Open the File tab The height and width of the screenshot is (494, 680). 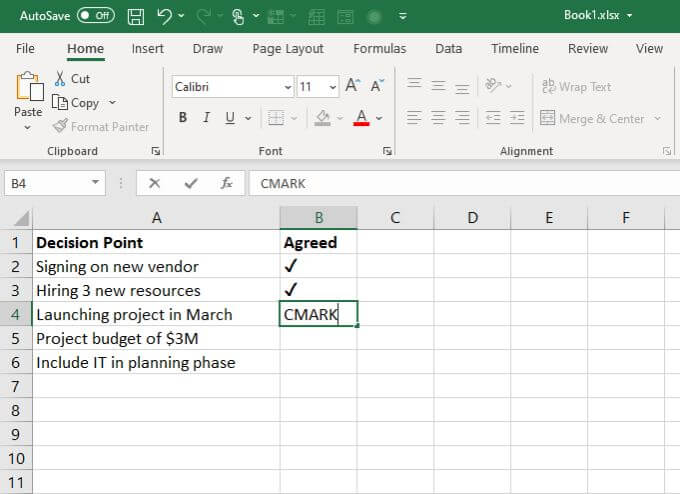click(x=25, y=49)
